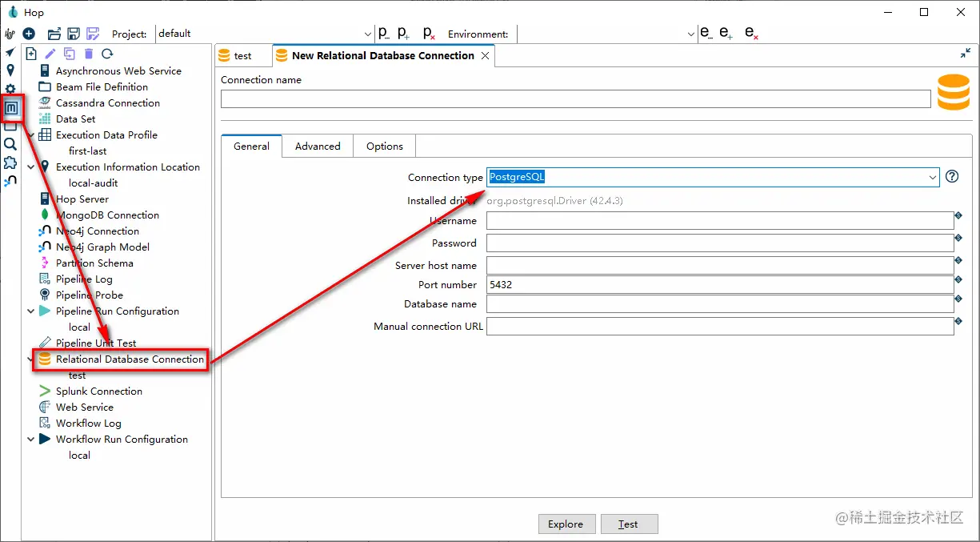The height and width of the screenshot is (542, 980).
Task: Click the Save As icon
Action: (x=93, y=34)
